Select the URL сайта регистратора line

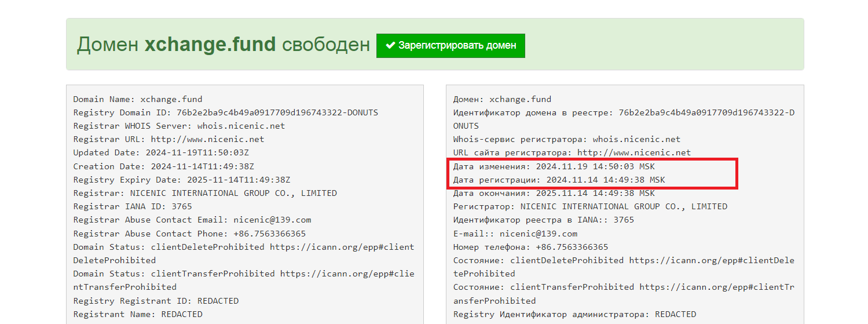click(572, 152)
